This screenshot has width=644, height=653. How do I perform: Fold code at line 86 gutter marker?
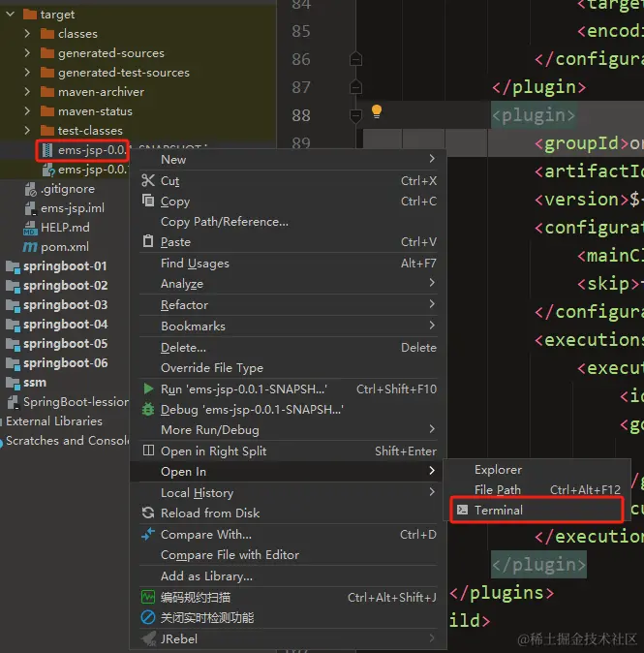[x=355, y=59]
